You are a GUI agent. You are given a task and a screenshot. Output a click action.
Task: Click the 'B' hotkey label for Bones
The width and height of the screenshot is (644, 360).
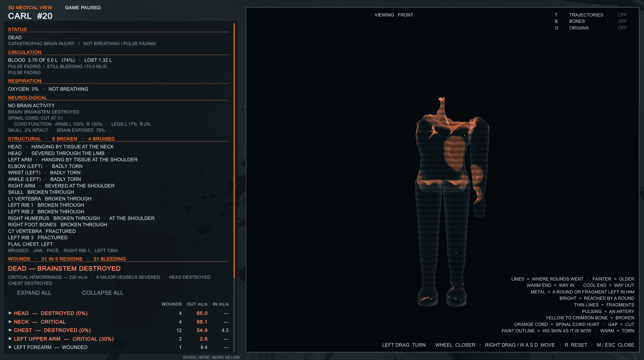[556, 21]
